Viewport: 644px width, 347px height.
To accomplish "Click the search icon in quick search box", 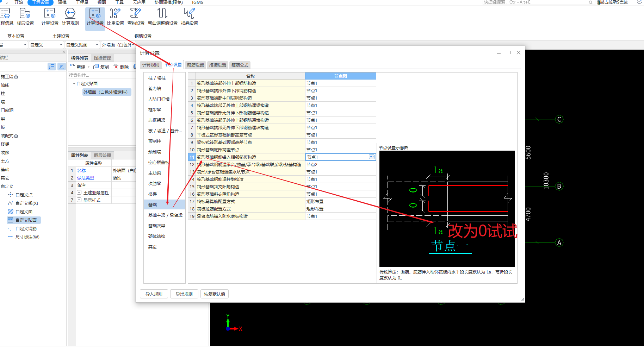I will coord(590,2).
